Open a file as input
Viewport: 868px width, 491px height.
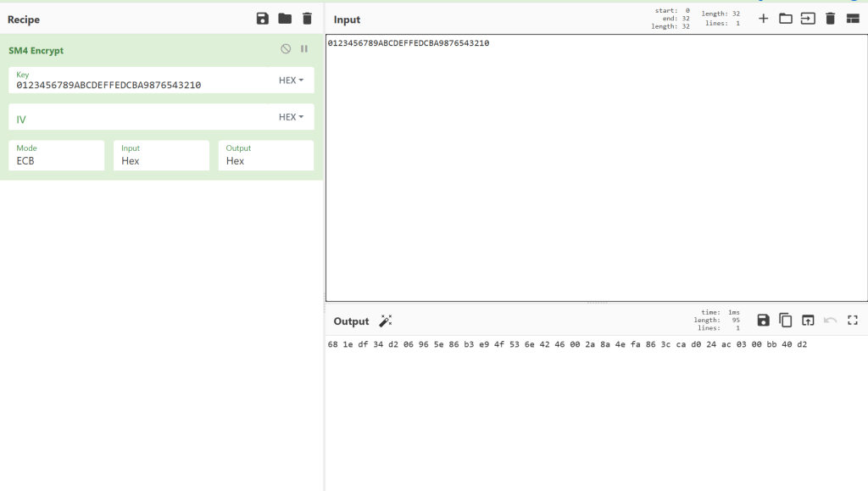(808, 19)
